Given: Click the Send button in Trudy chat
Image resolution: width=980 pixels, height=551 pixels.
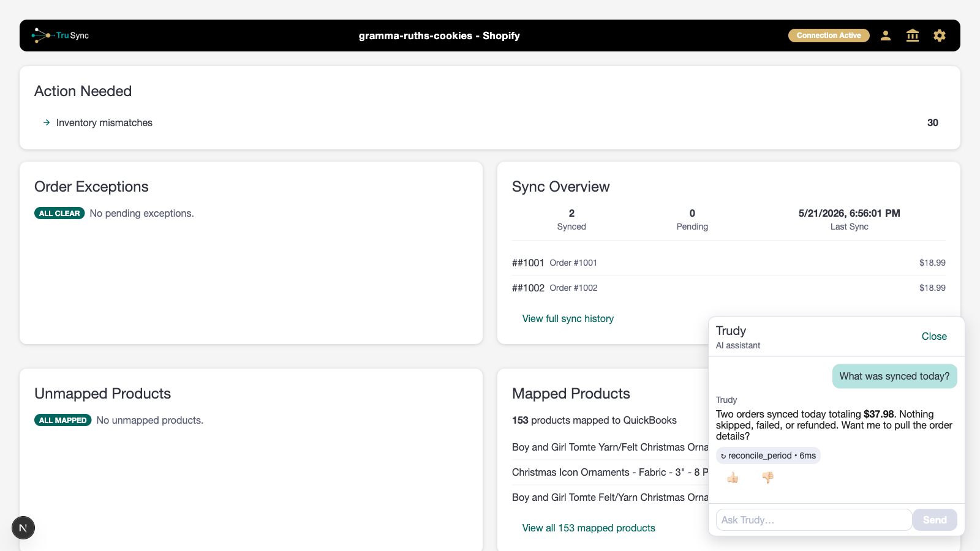Looking at the screenshot, I should tap(935, 520).
